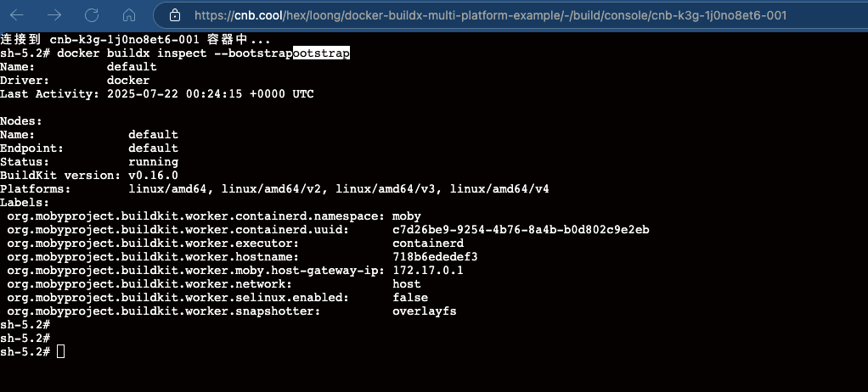Click the overlayfs snapshotter value
This screenshot has height=392, width=868.
tap(425, 311)
